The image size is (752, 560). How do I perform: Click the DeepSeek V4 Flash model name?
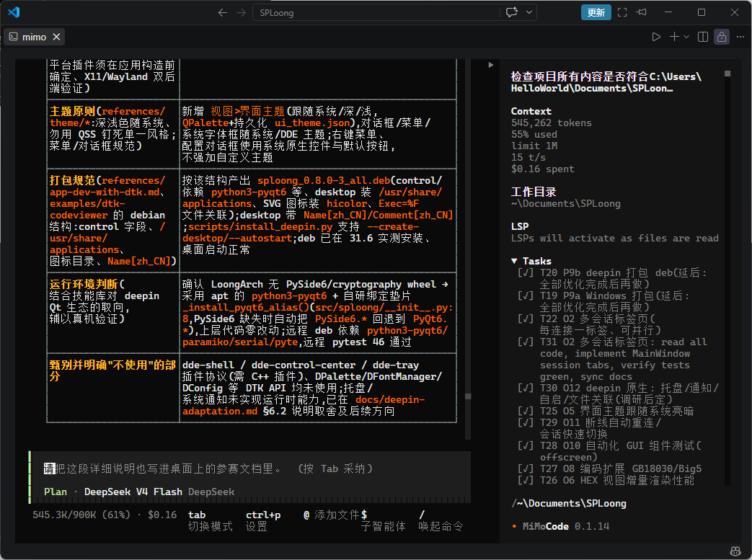click(133, 492)
